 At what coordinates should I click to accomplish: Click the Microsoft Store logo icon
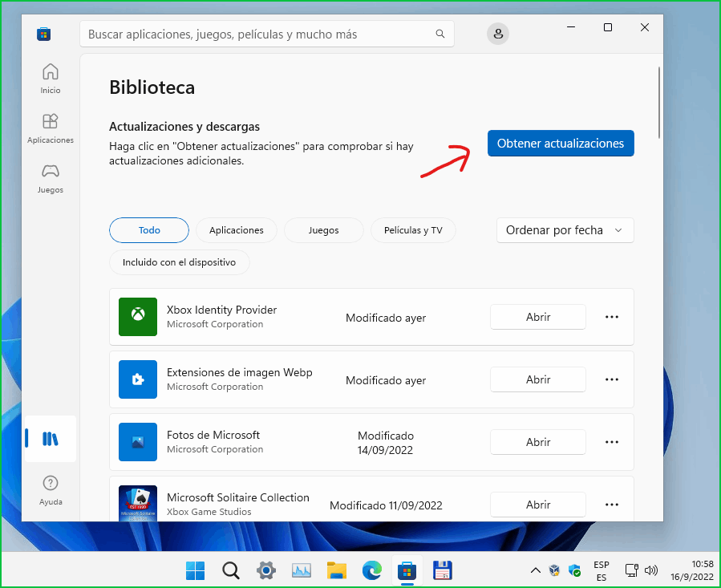pos(43,34)
